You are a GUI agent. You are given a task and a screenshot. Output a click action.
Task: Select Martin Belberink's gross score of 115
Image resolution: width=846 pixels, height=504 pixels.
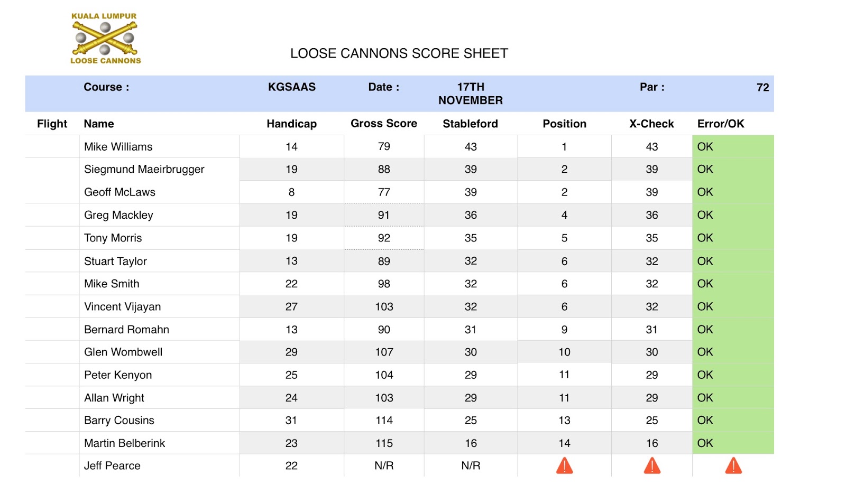384,443
